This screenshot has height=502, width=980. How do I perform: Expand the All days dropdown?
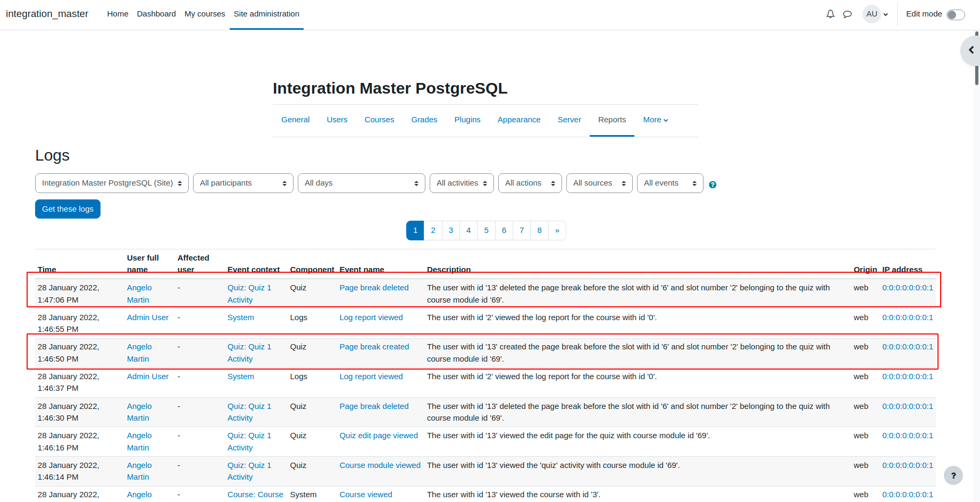point(361,183)
